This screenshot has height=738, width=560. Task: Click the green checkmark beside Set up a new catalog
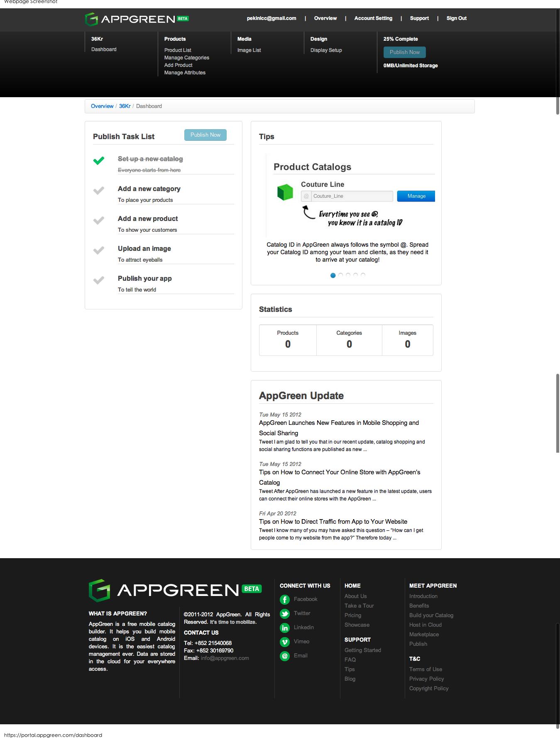tap(99, 160)
